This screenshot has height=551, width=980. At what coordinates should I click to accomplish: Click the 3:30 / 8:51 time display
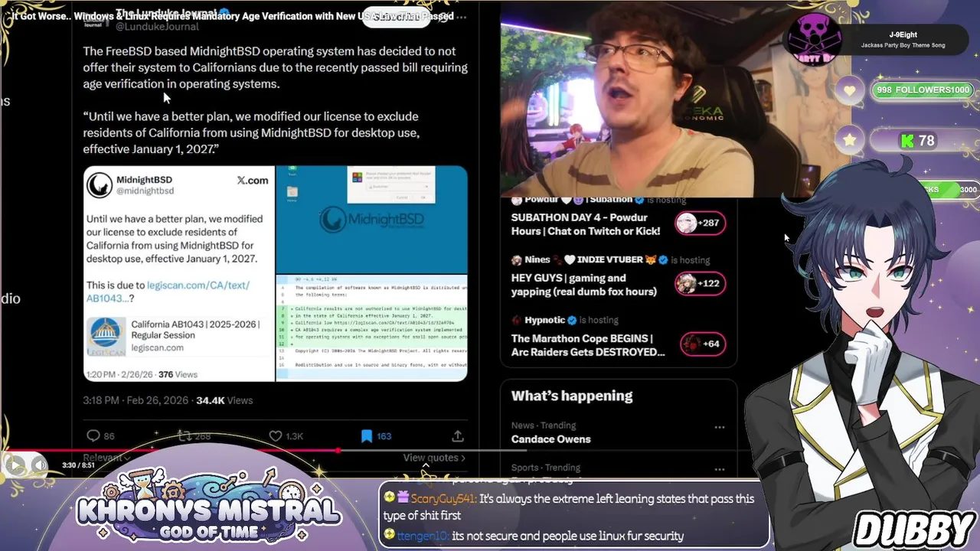78,465
